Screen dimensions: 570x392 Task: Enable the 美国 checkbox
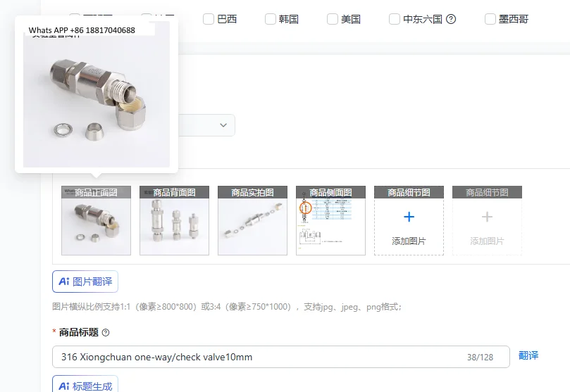[333, 19]
